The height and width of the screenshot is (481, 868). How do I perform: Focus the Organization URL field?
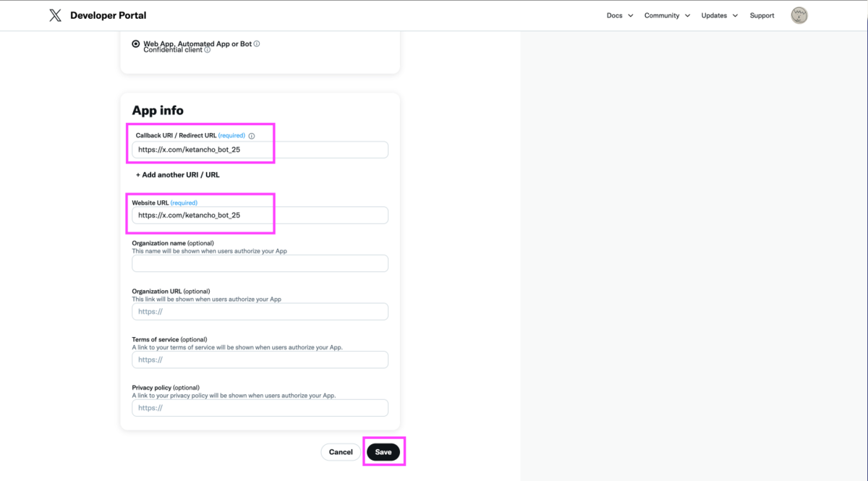click(x=260, y=311)
